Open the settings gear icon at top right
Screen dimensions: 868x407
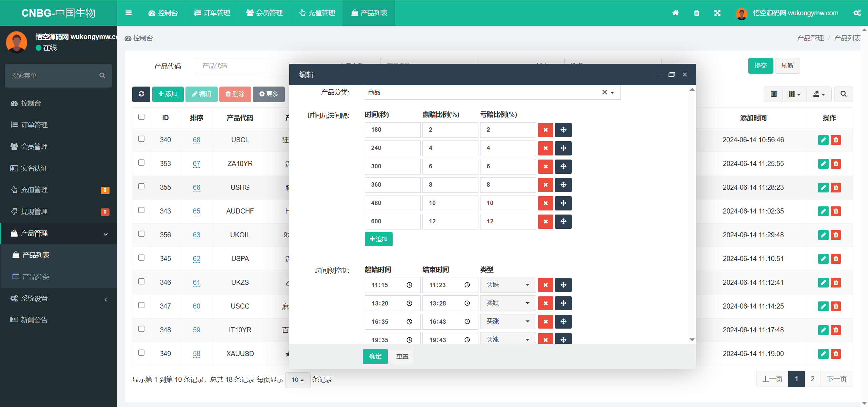(857, 13)
